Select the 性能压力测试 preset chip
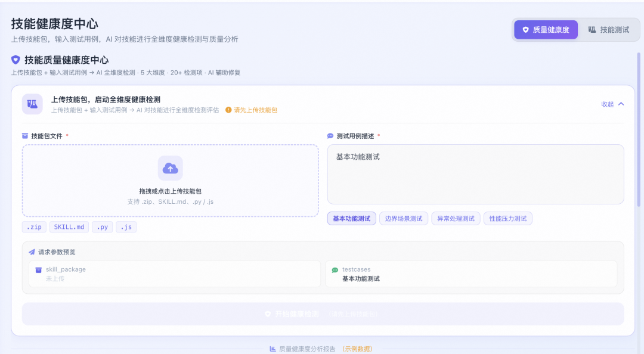644x354 pixels. click(508, 219)
